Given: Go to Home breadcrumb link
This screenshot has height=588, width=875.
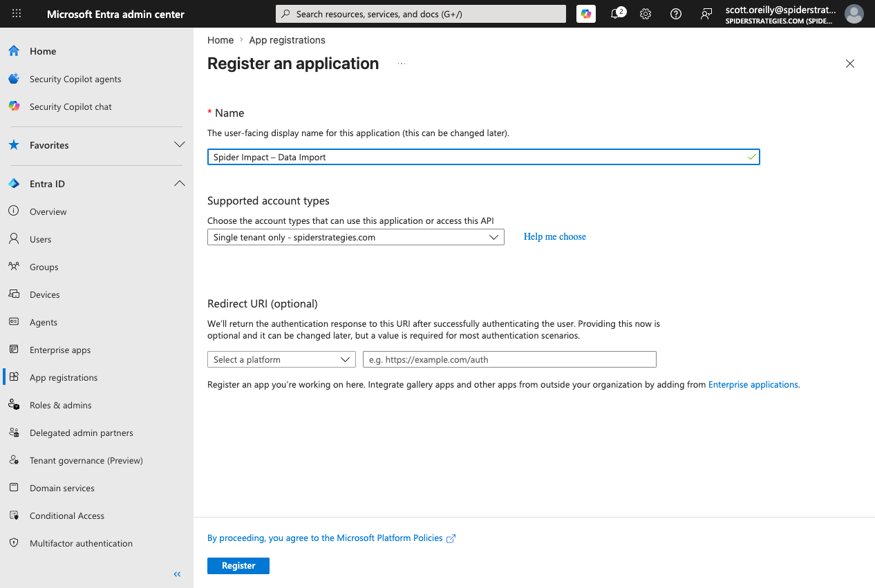Looking at the screenshot, I should 220,40.
